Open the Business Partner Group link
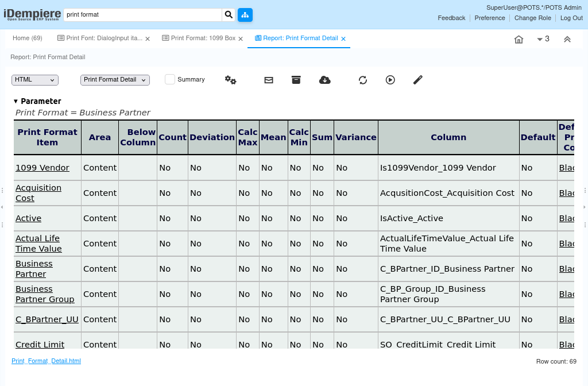 point(45,294)
